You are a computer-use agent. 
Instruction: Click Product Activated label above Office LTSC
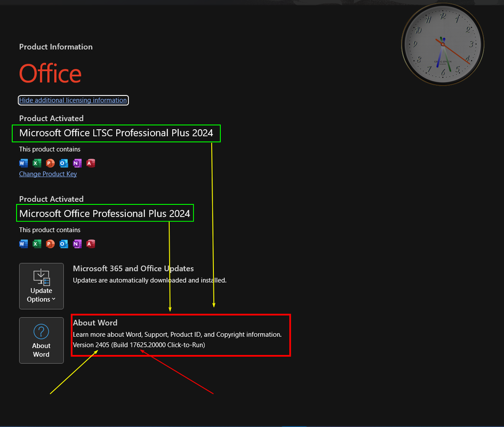pyautogui.click(x=51, y=118)
